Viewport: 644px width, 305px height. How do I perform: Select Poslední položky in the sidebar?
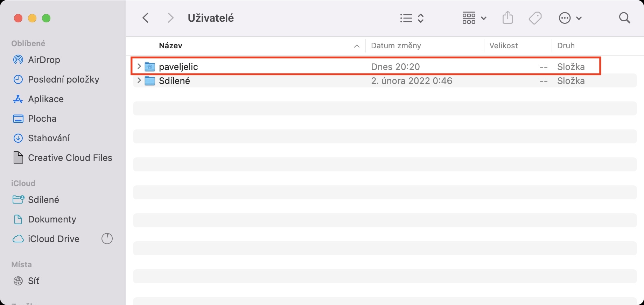point(63,79)
